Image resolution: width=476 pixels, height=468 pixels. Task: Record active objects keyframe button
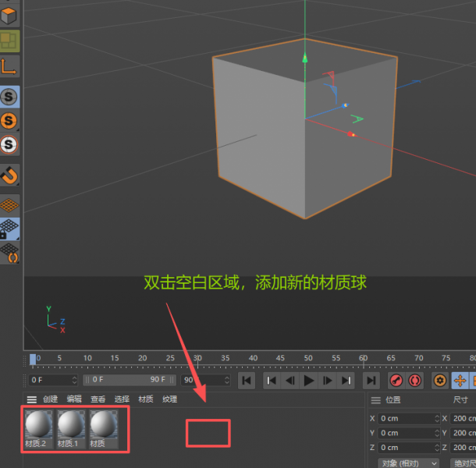pyautogui.click(x=396, y=381)
